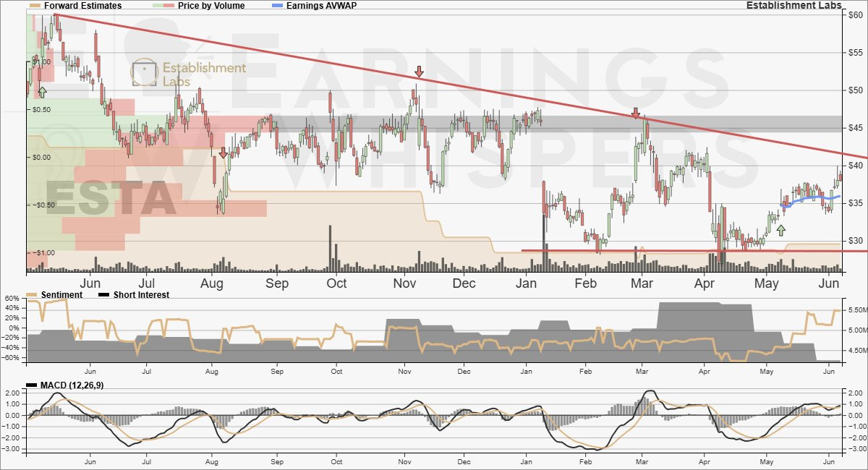Click the 60% sentiment axis label
868x470 pixels.
pos(12,298)
